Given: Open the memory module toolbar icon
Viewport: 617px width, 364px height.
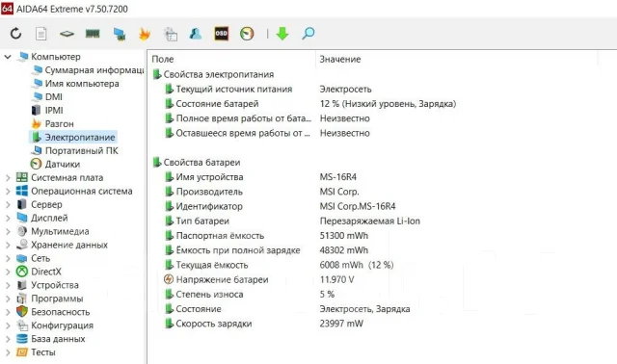Looking at the screenshot, I should pyautogui.click(x=93, y=34).
